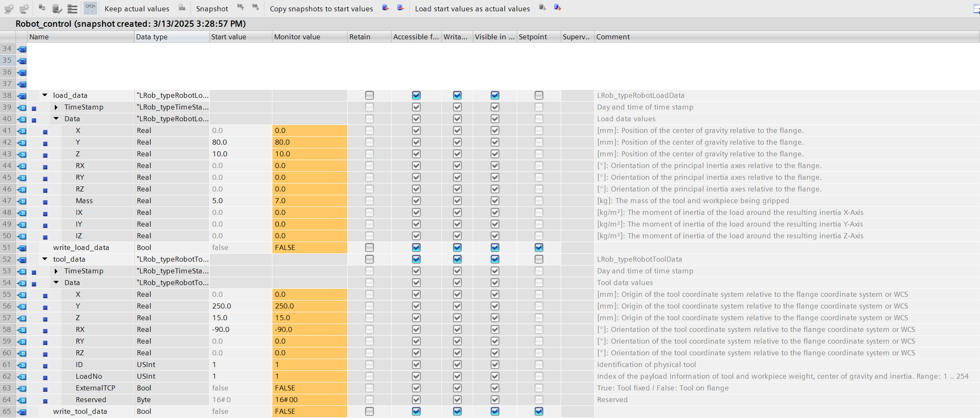Click Load start values as actual values
Image resolution: width=980 pixels, height=418 pixels.
472,9
